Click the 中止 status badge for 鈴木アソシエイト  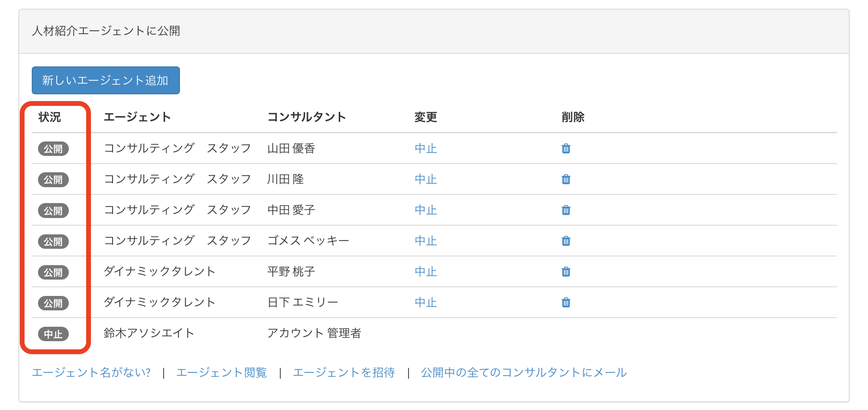click(53, 334)
